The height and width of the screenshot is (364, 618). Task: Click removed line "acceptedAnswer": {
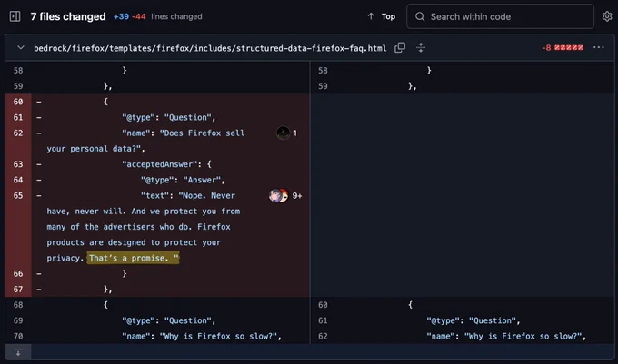click(x=166, y=164)
